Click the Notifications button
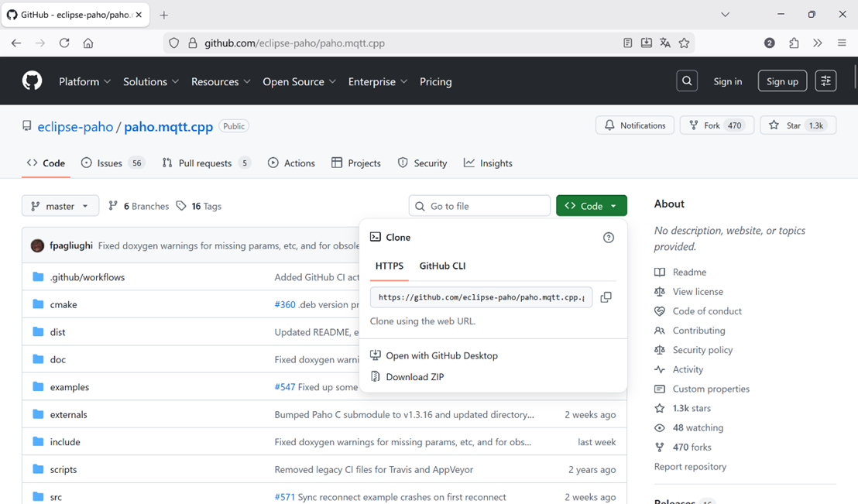 click(x=635, y=125)
